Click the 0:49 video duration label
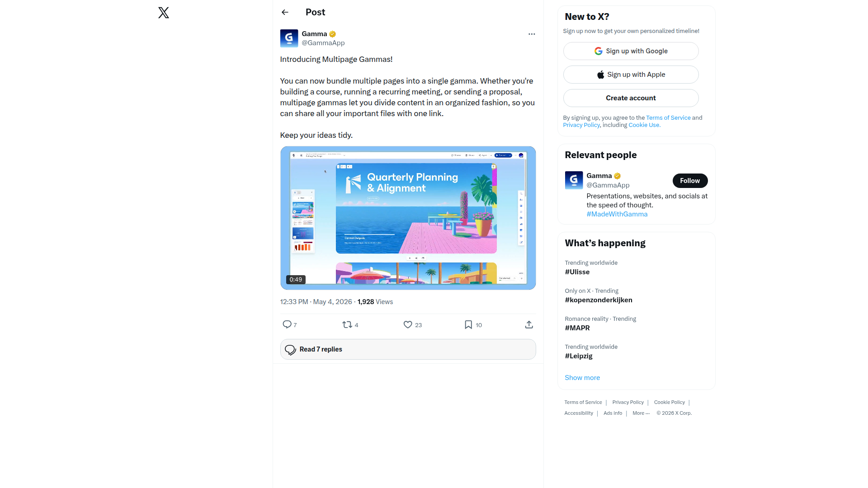This screenshot has height=488, width=868. (x=296, y=280)
